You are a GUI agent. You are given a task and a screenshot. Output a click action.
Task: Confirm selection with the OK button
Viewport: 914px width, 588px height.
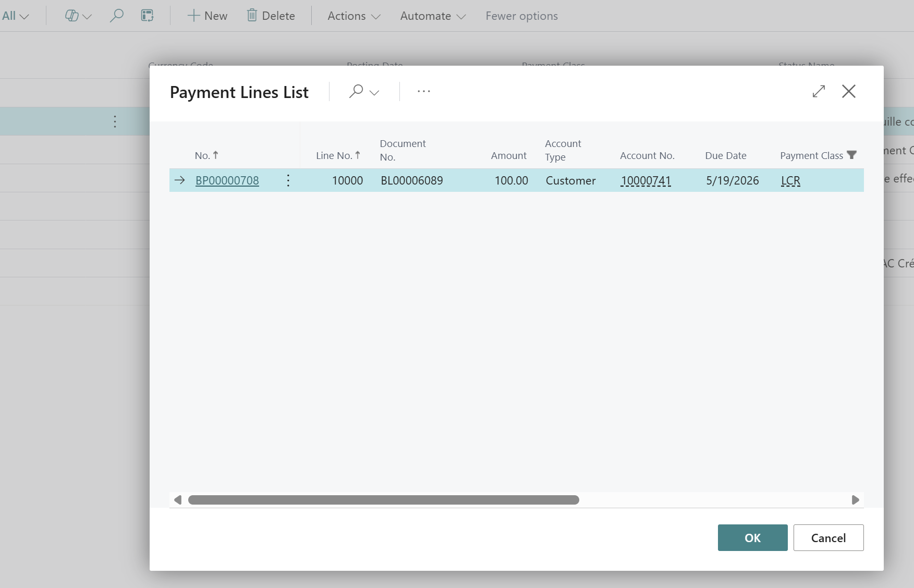[x=752, y=537]
